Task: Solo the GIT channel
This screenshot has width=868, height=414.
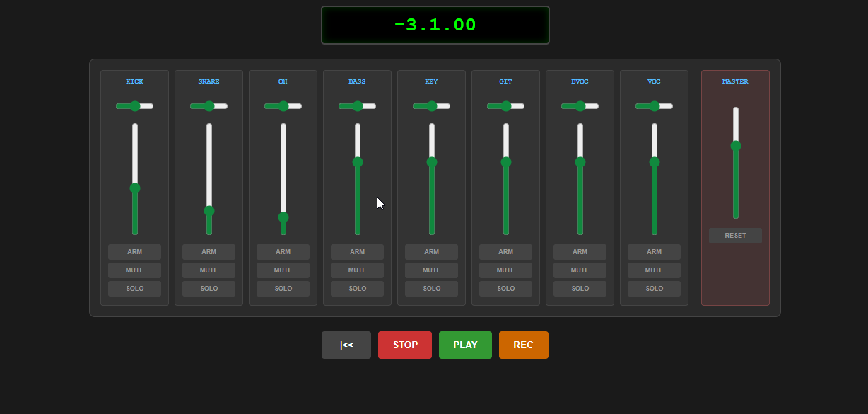Action: (x=505, y=289)
